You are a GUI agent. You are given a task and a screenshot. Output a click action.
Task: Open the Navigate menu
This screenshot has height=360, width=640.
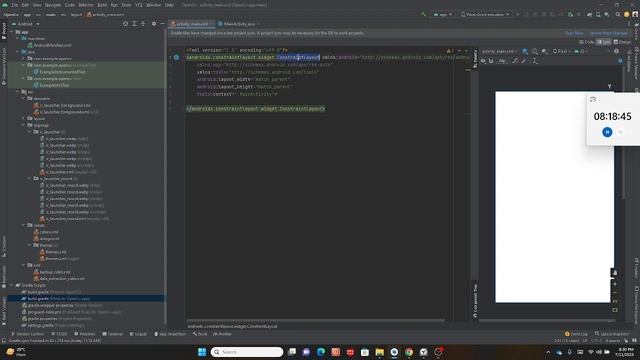53,5
